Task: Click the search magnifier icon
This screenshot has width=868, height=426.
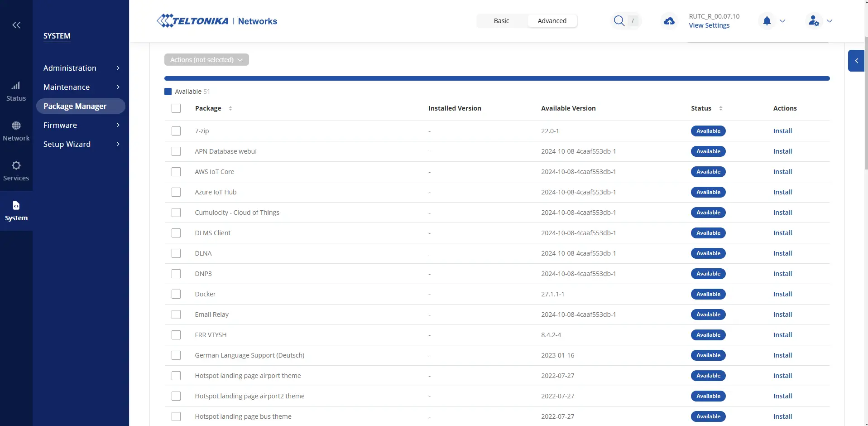Action: [x=619, y=21]
